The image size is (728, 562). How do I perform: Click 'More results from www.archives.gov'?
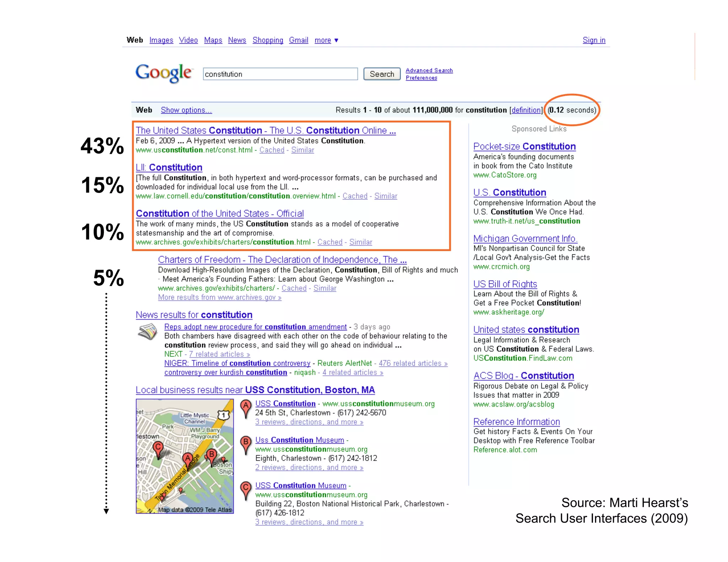coord(220,297)
